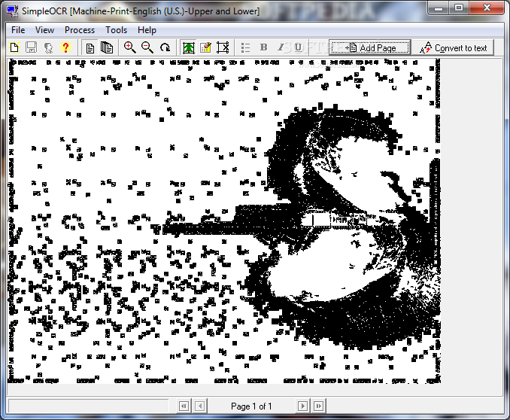Select the text region notepad-pencil icon
510x420 pixels.
[205, 48]
